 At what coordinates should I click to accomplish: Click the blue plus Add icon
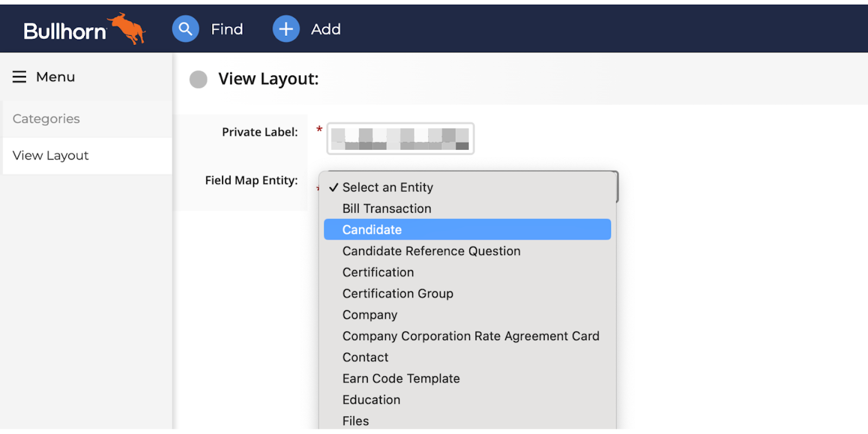pos(286,29)
